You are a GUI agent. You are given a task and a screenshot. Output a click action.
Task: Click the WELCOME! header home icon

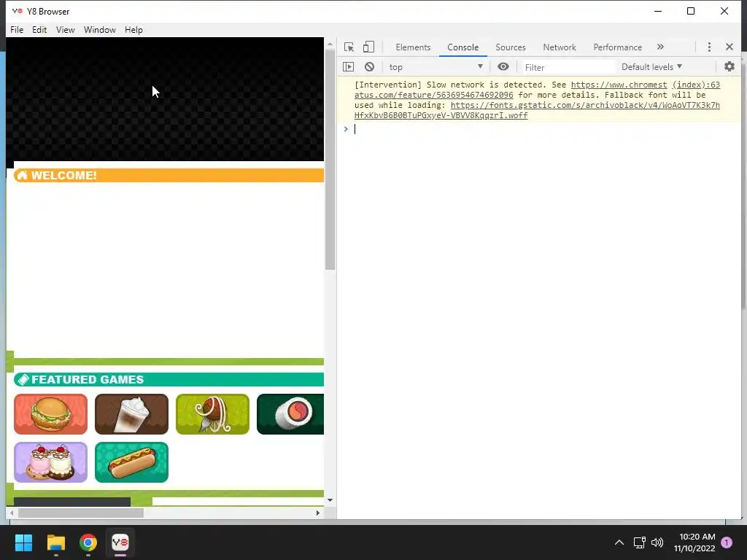22,175
